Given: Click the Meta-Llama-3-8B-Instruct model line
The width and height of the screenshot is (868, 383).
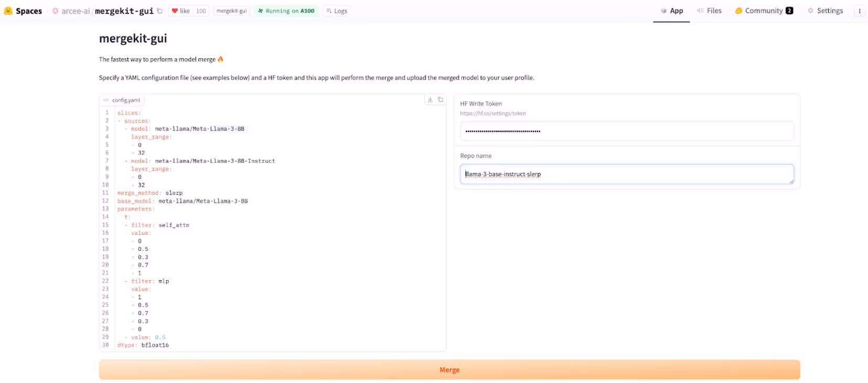Looking at the screenshot, I should coord(200,161).
